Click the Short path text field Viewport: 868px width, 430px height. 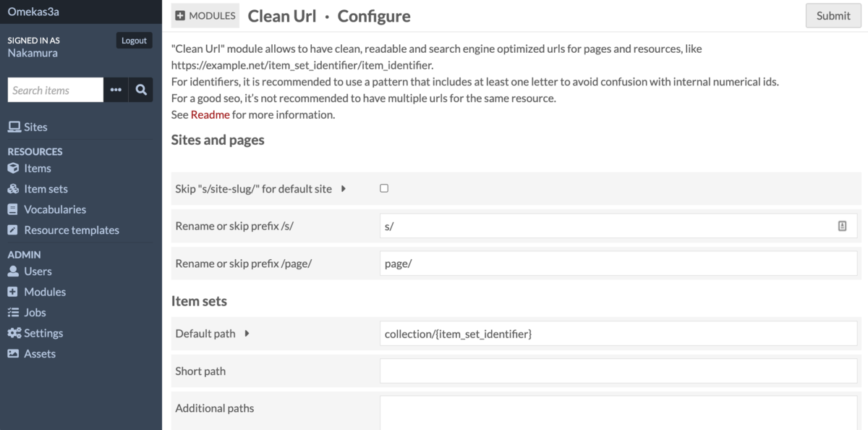[618, 371]
